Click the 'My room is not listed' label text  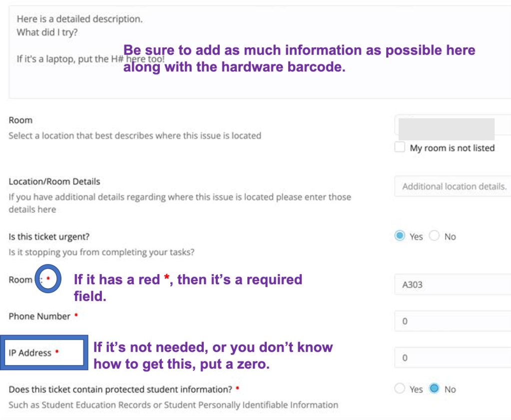click(452, 148)
